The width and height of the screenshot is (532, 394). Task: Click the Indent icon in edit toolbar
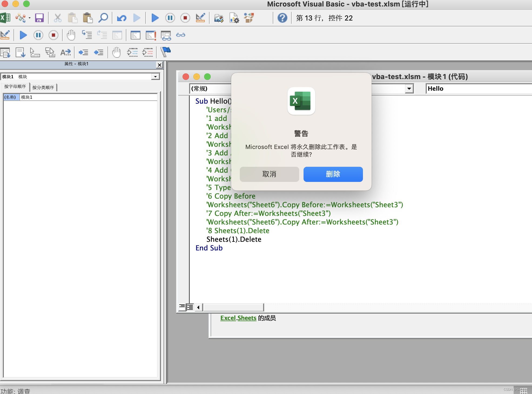pyautogui.click(x=83, y=52)
